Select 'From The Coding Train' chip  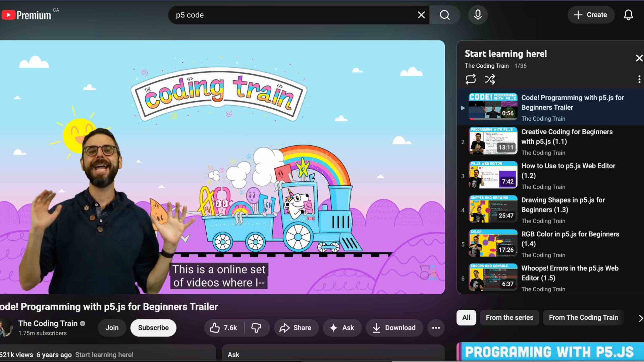[x=583, y=317]
